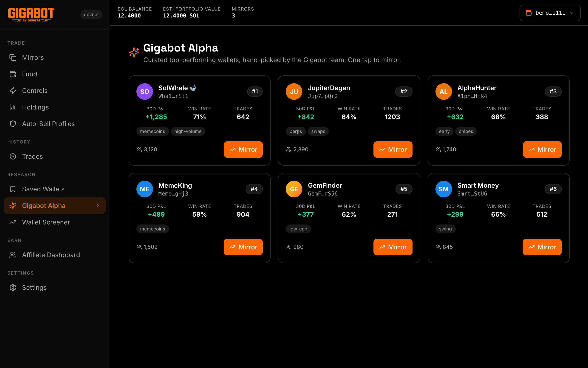Click the Gigabot logo
This screenshot has height=368, width=588.
[x=31, y=14]
